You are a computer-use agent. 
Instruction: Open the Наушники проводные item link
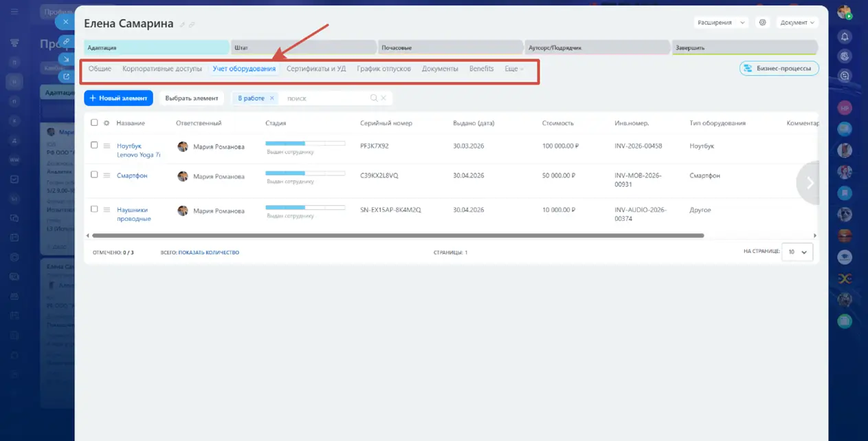tap(133, 214)
